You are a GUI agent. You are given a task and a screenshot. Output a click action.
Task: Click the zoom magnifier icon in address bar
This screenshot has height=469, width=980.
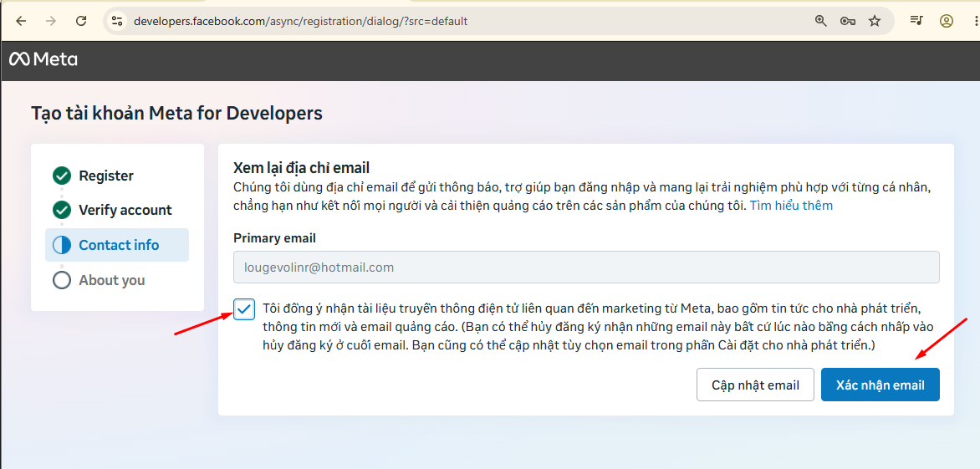pyautogui.click(x=820, y=21)
